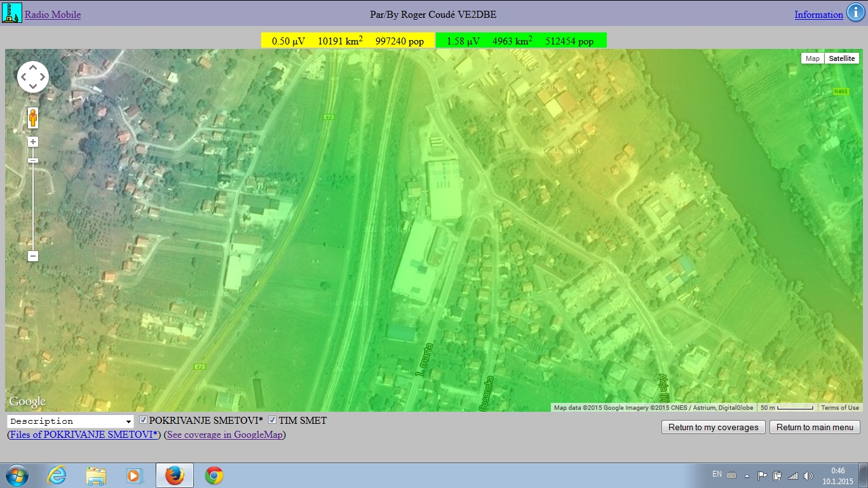Open Files of POKRIVANJE SMETOVI* link
The image size is (868, 488).
point(84,435)
